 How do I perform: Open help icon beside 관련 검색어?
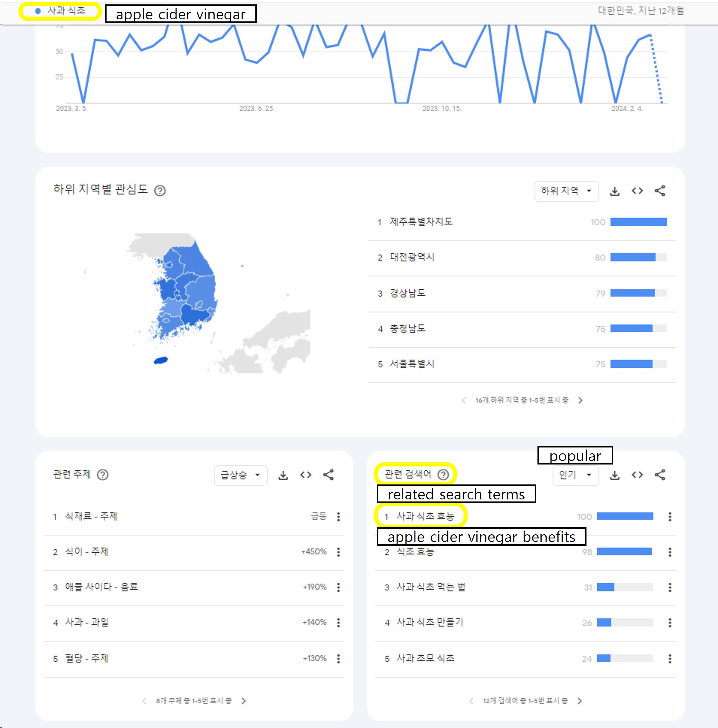(x=443, y=474)
